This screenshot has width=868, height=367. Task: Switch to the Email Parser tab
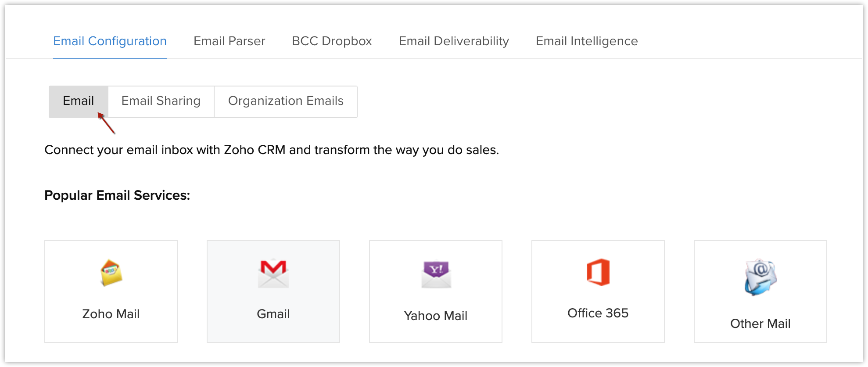click(229, 41)
